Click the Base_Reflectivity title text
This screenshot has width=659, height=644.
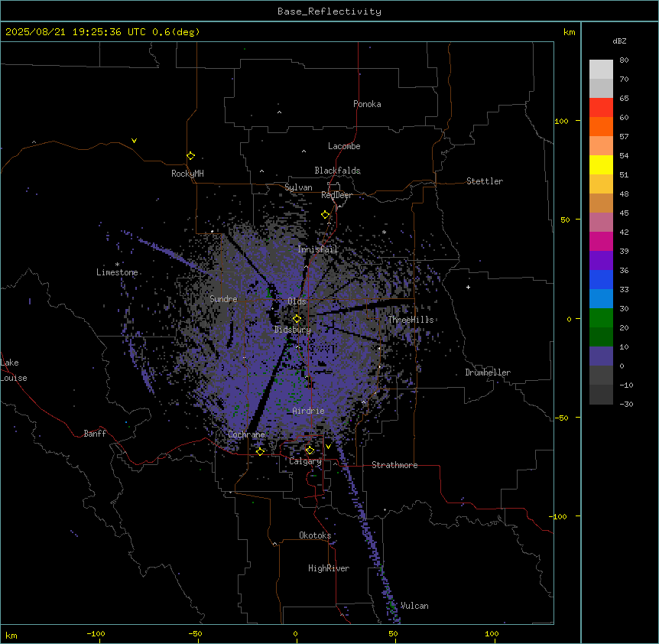click(x=329, y=11)
